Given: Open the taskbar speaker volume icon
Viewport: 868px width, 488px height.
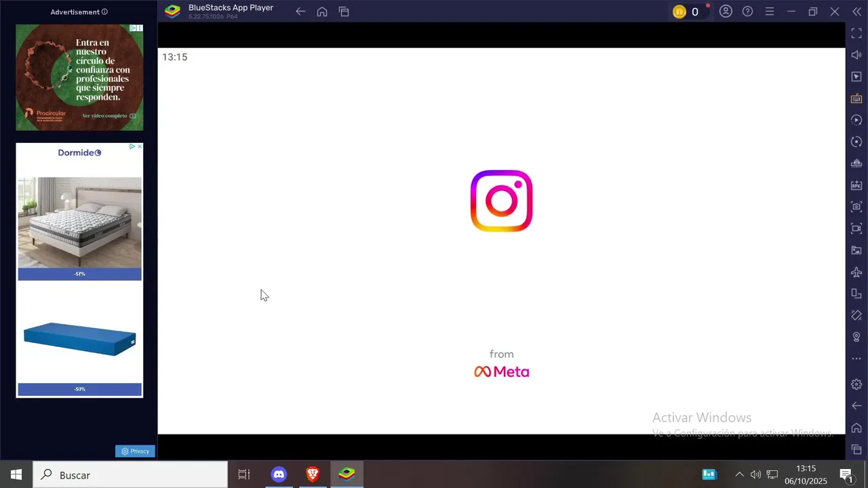Looking at the screenshot, I should click(755, 474).
